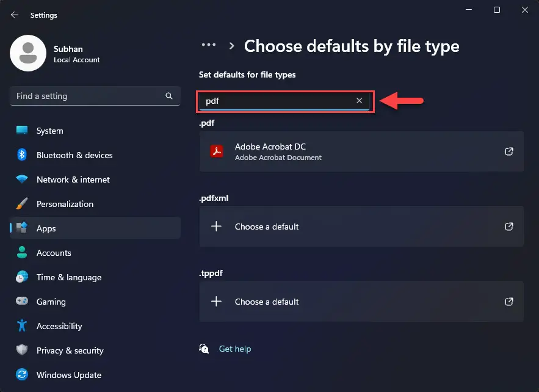Open external link icon for .pdf default
Image resolution: width=539 pixels, height=392 pixels.
tap(509, 151)
